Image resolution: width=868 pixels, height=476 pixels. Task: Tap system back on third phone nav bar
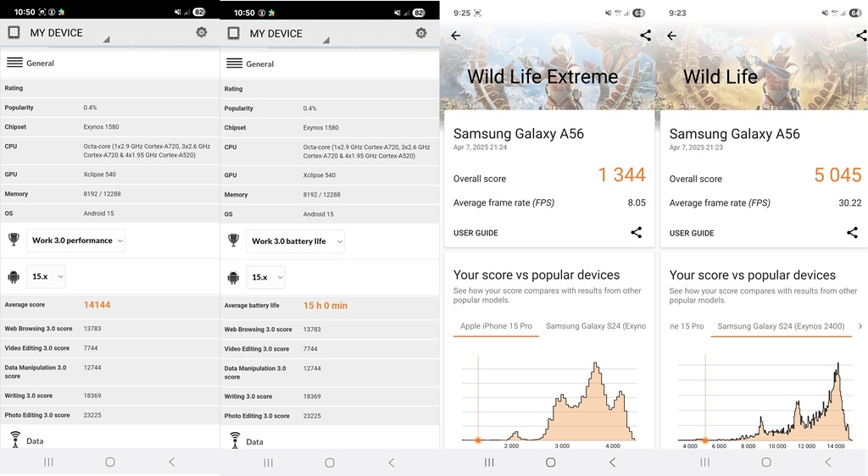[x=612, y=462]
